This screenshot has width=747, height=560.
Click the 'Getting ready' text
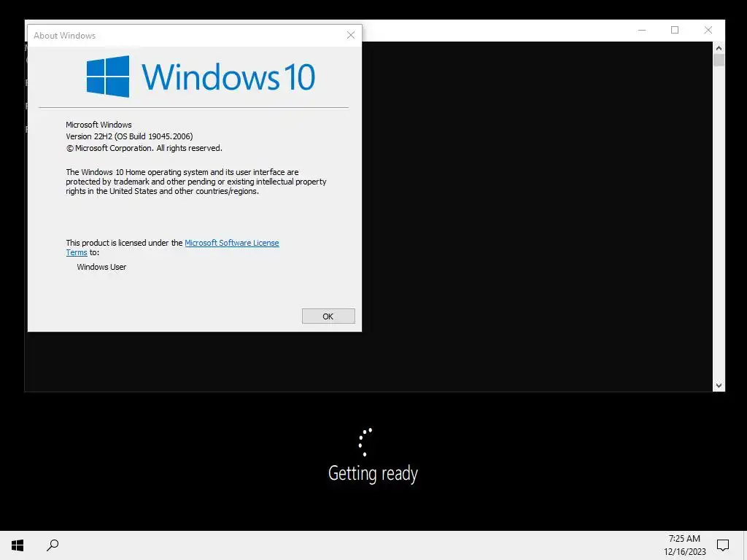373,473
